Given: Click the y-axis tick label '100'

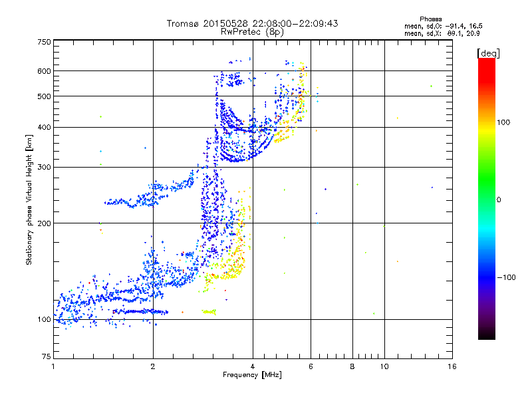Looking at the screenshot, I should (45, 320).
